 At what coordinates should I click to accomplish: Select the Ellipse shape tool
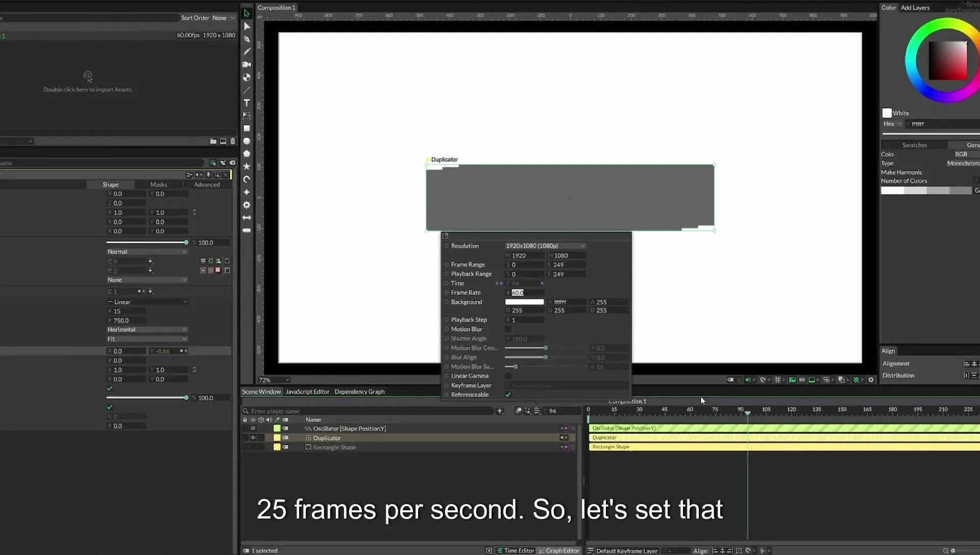(x=247, y=141)
